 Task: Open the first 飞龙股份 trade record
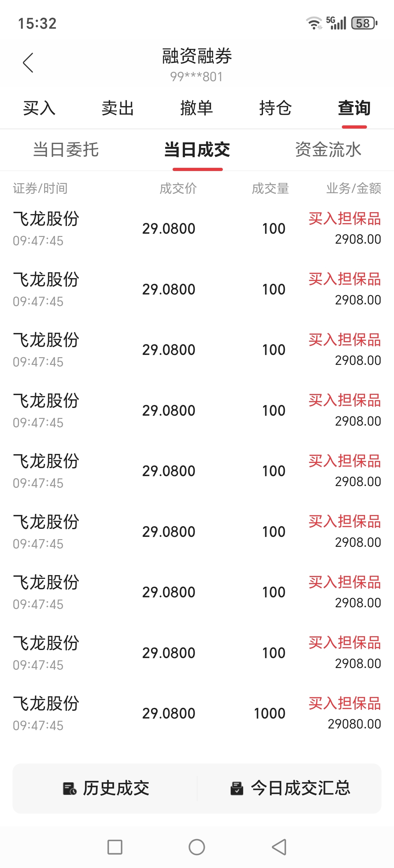197,229
